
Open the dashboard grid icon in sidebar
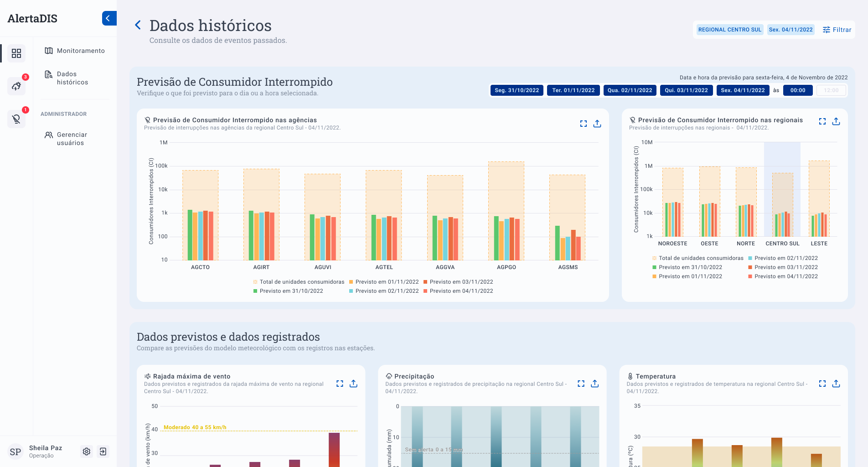point(16,53)
